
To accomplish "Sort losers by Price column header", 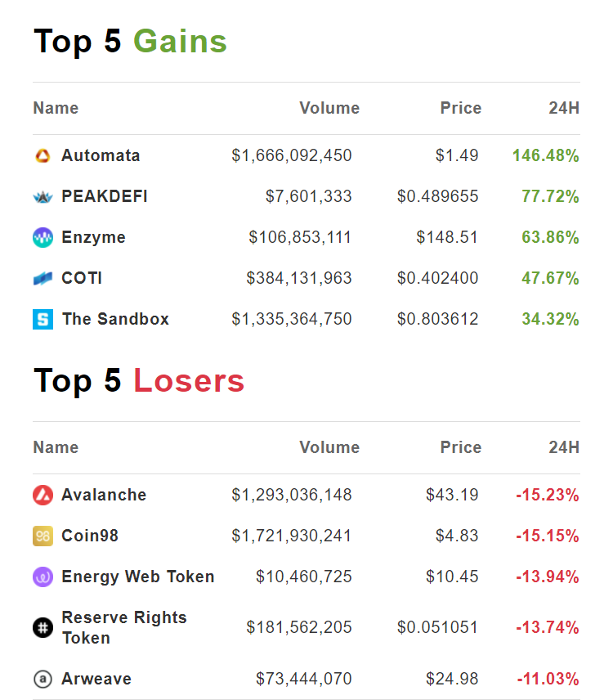I will pyautogui.click(x=460, y=447).
